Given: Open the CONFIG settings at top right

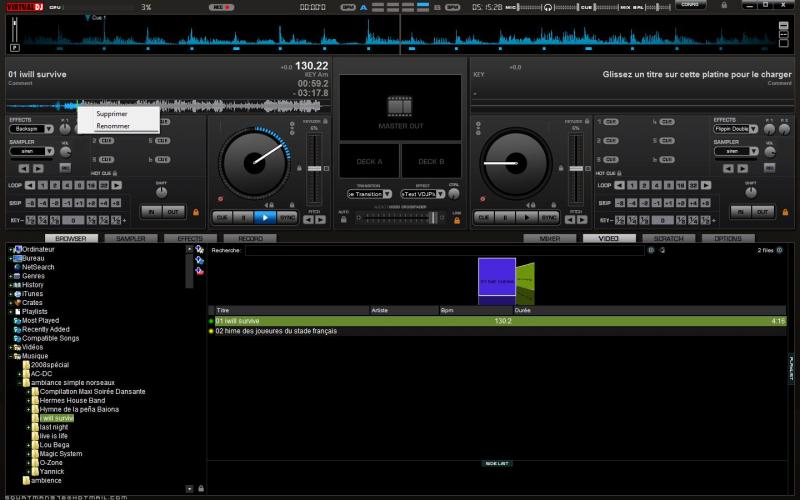Looking at the screenshot, I should 688,5.
